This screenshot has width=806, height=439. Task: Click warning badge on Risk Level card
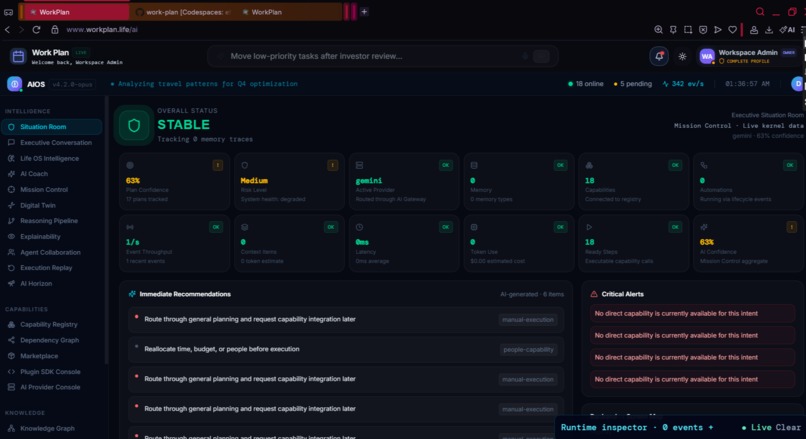tap(333, 165)
